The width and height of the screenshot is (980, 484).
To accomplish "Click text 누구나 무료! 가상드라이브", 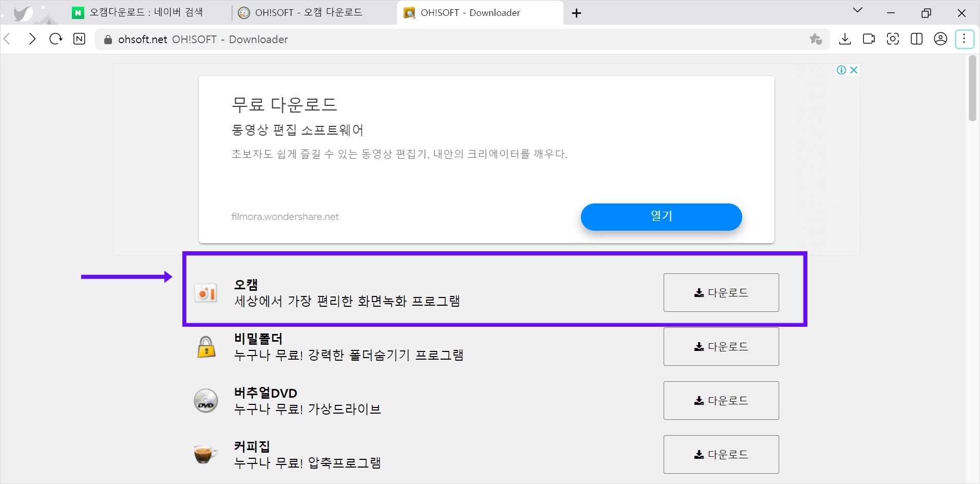I will click(x=307, y=409).
